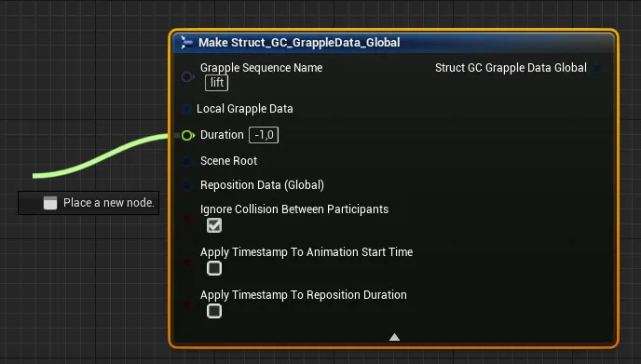641x364 pixels.
Task: Edit the Duration value field -1,0
Action: (264, 135)
